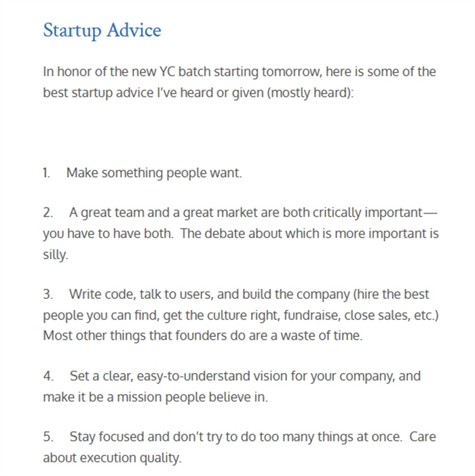Click the clear, easy-to-understand vision line
This screenshot has height=476, width=475.
[245, 376]
